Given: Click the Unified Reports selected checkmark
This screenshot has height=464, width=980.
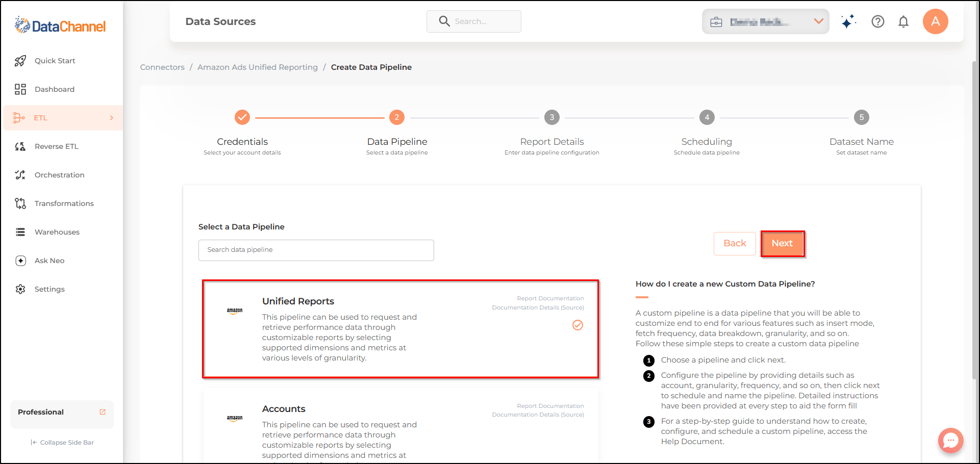Looking at the screenshot, I should click(577, 325).
